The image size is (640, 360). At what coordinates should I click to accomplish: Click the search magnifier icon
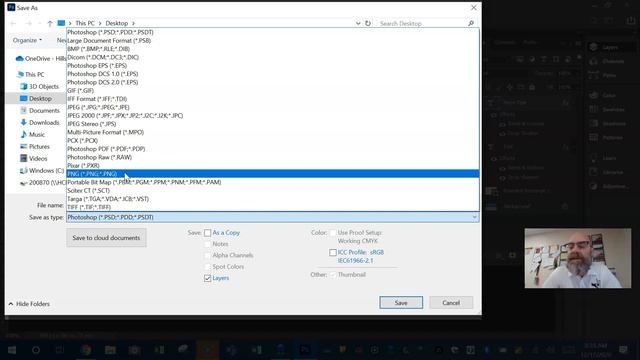pyautogui.click(x=471, y=23)
